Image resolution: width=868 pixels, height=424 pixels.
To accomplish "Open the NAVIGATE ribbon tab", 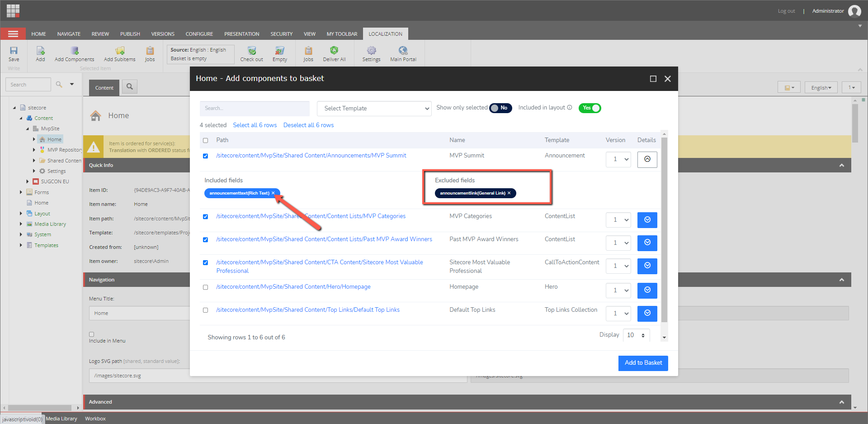I will pyautogui.click(x=69, y=34).
